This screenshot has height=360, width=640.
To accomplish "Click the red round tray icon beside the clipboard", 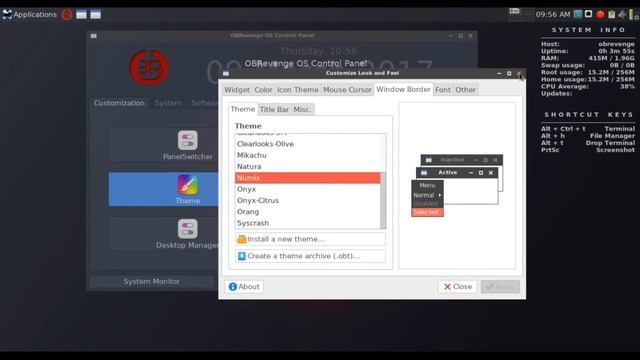I will tap(600, 15).
